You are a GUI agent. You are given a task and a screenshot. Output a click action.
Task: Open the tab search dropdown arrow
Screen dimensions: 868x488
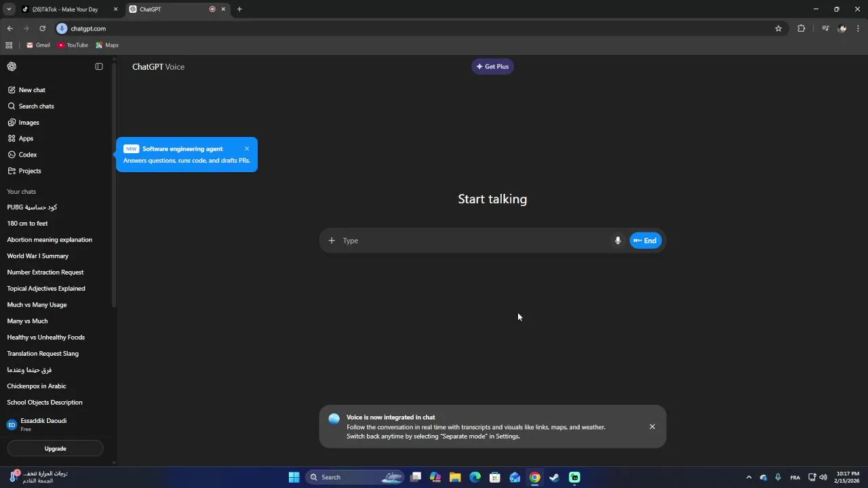click(x=9, y=9)
